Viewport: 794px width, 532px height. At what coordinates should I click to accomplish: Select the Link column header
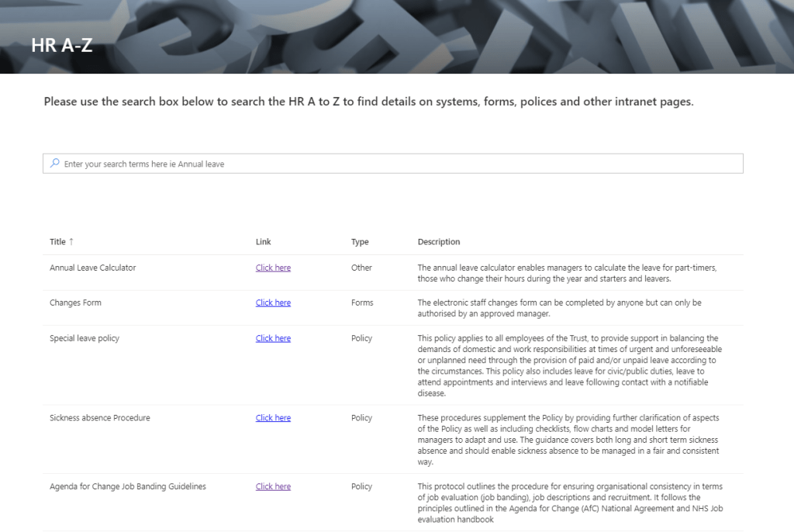(264, 242)
